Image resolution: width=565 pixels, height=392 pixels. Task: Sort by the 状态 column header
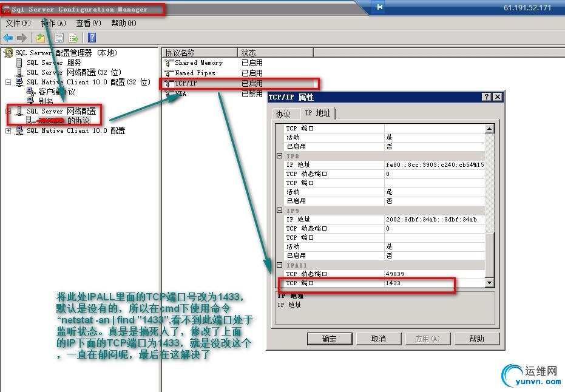[x=276, y=53]
